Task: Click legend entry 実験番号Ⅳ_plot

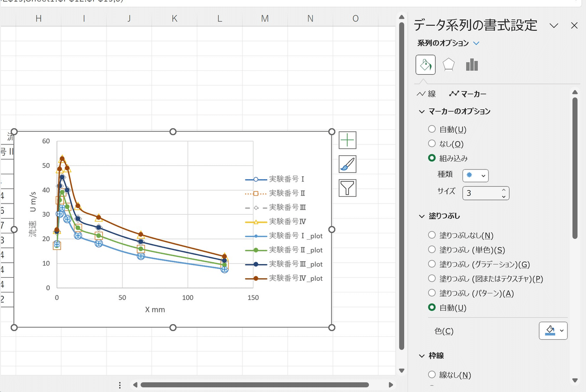Action: (x=284, y=278)
